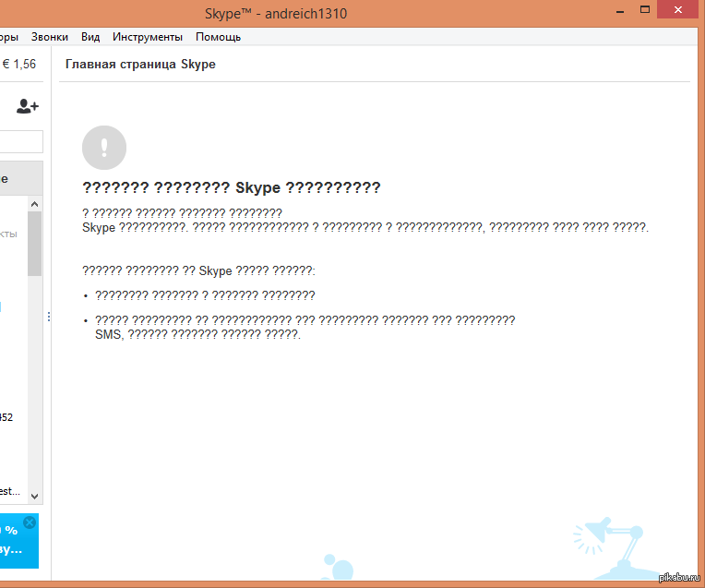Click the add contact icon
This screenshot has width=705, height=588.
tap(28, 106)
